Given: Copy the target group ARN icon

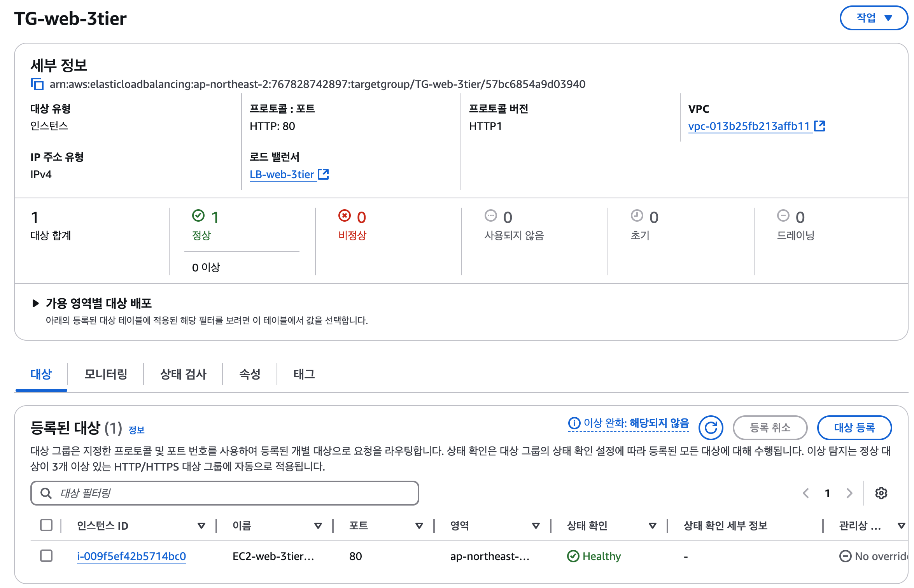Looking at the screenshot, I should 37,84.
